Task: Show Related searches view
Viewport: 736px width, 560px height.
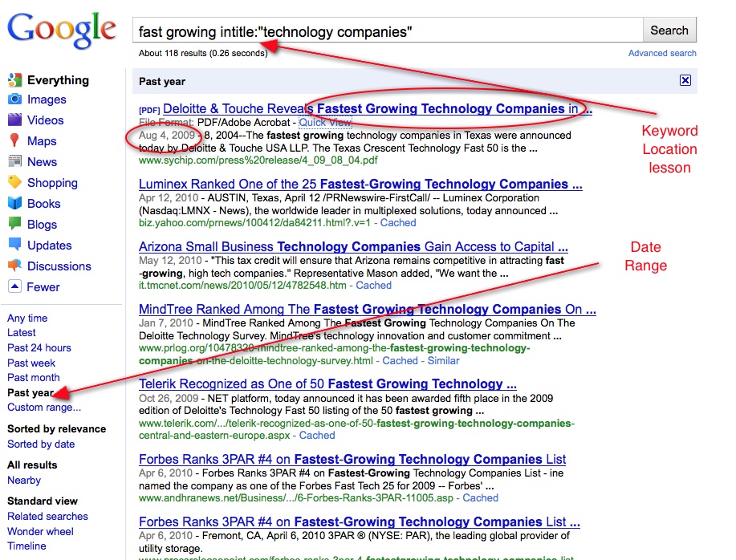Action: coord(47,516)
